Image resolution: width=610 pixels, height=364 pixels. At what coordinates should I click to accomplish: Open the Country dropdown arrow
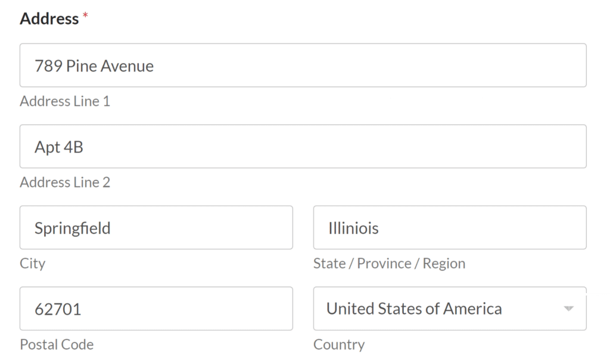tap(567, 309)
